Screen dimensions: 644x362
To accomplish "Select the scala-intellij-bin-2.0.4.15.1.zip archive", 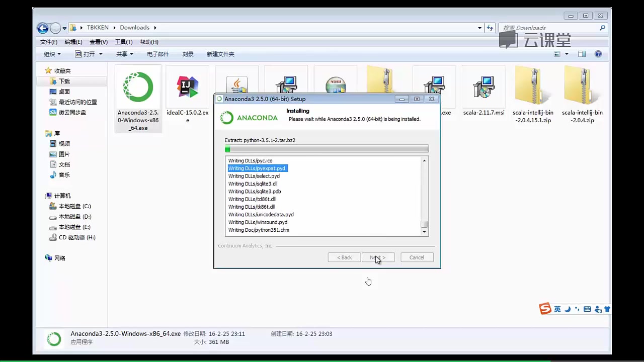I will click(533, 86).
